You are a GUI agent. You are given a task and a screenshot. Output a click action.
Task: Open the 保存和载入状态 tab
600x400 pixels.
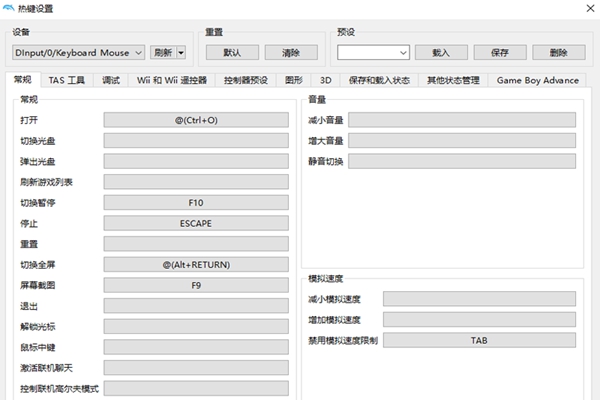tap(379, 80)
